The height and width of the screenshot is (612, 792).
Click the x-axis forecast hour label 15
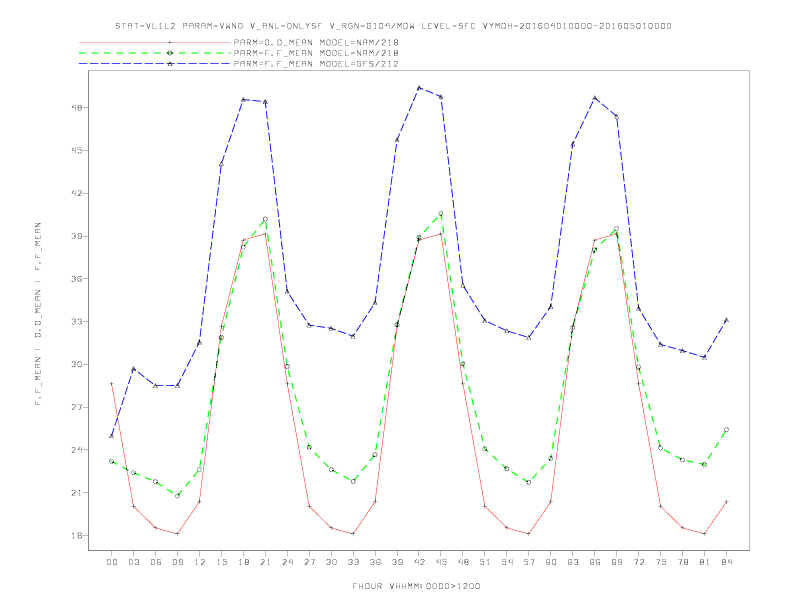pos(221,562)
